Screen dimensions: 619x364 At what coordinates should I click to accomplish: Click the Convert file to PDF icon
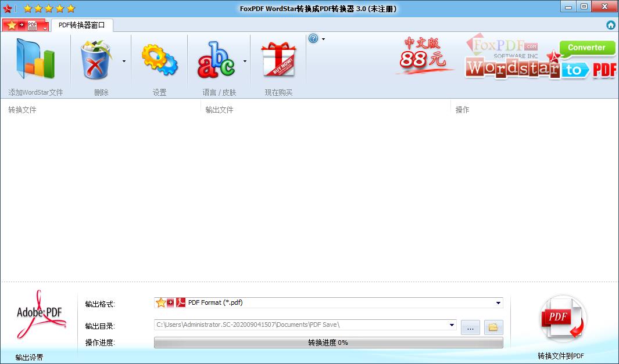pos(562,319)
